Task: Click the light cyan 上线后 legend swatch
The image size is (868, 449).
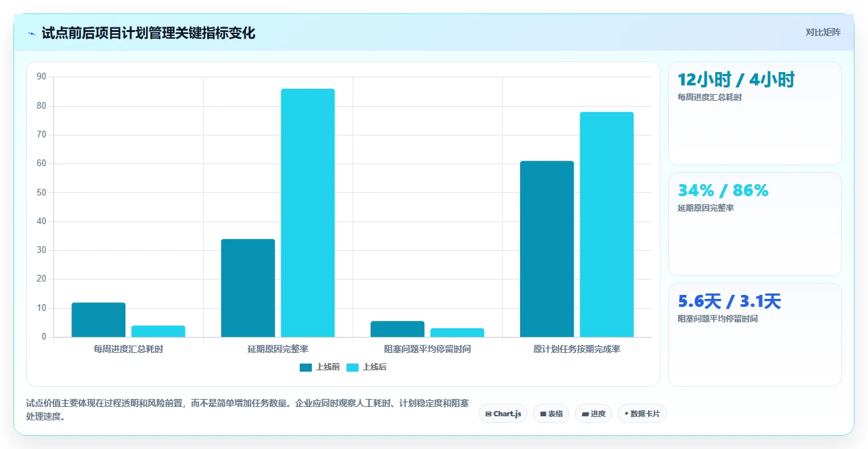Action: (x=353, y=367)
